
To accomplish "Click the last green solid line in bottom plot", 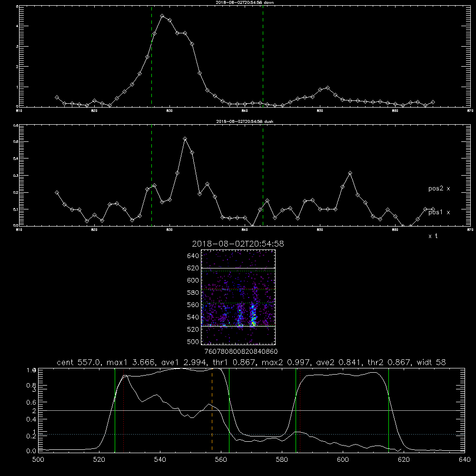I will tap(388, 410).
